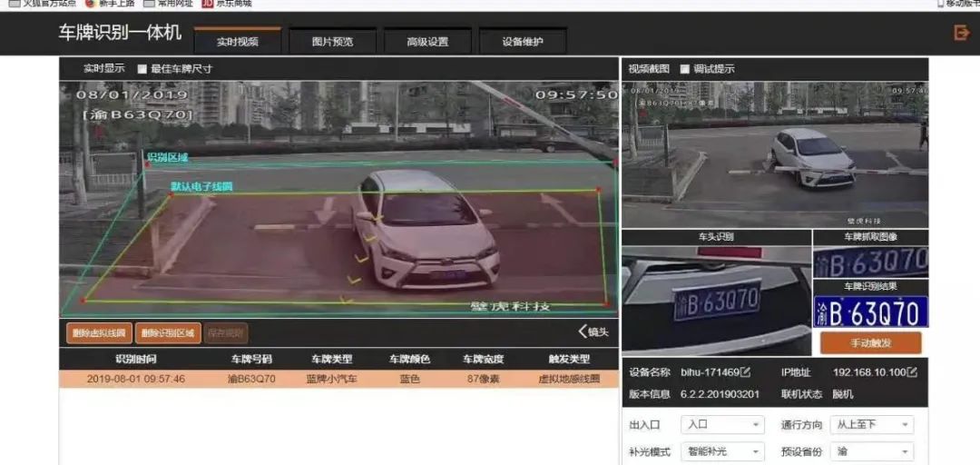The image size is (980, 465).
Task: Click the 车牌抓取图像 plate crop
Action: point(870,262)
